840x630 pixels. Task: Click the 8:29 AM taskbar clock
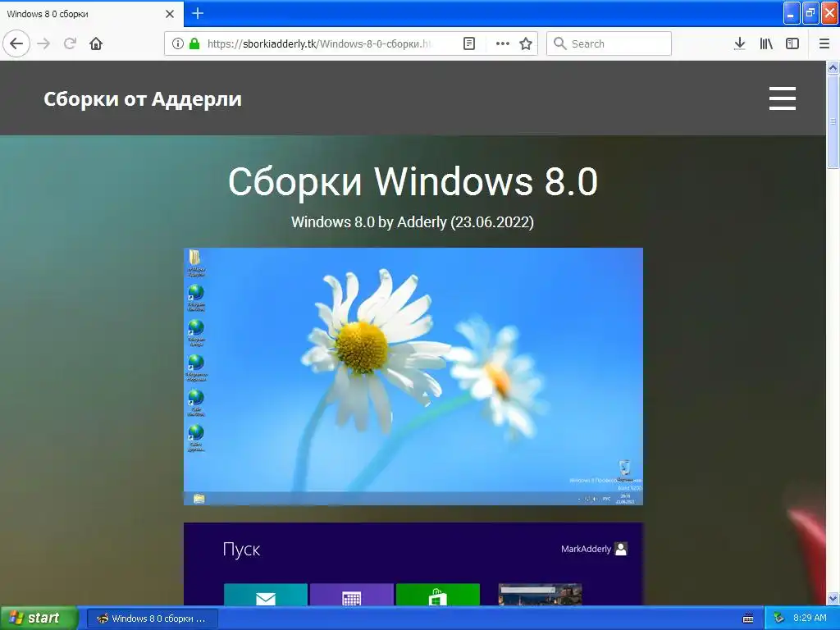(x=810, y=618)
